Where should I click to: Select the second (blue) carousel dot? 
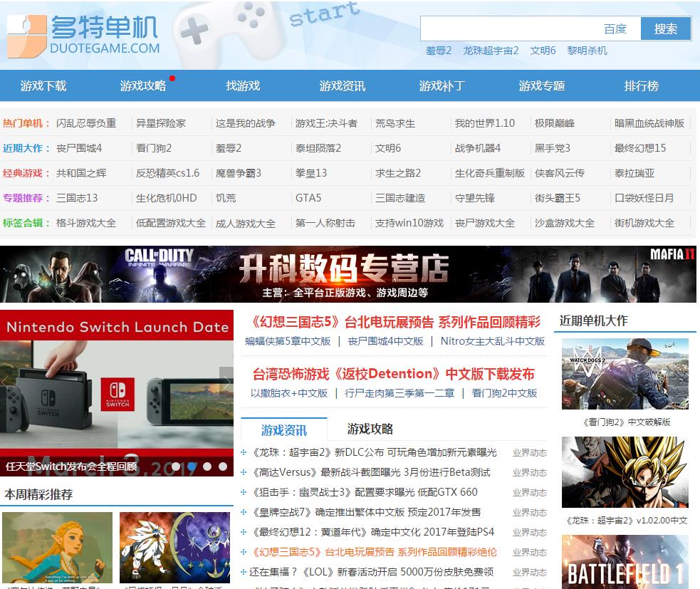pos(192,466)
